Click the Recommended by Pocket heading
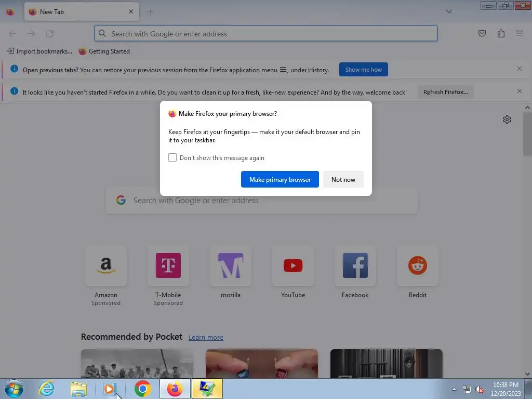 click(x=131, y=337)
